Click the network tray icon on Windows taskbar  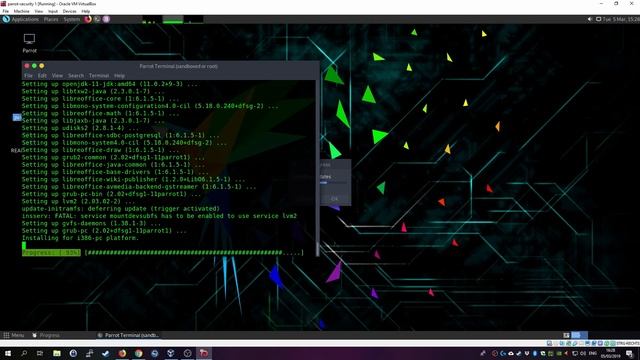(x=575, y=353)
